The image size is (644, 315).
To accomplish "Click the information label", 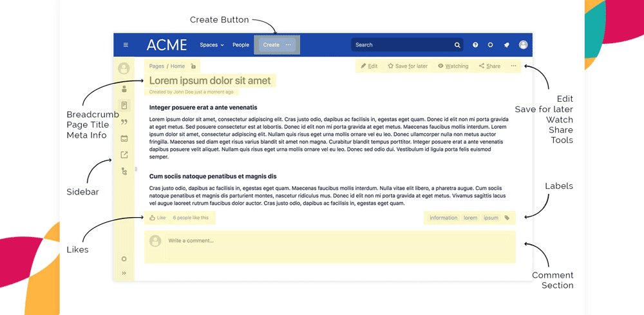I will (x=443, y=218).
